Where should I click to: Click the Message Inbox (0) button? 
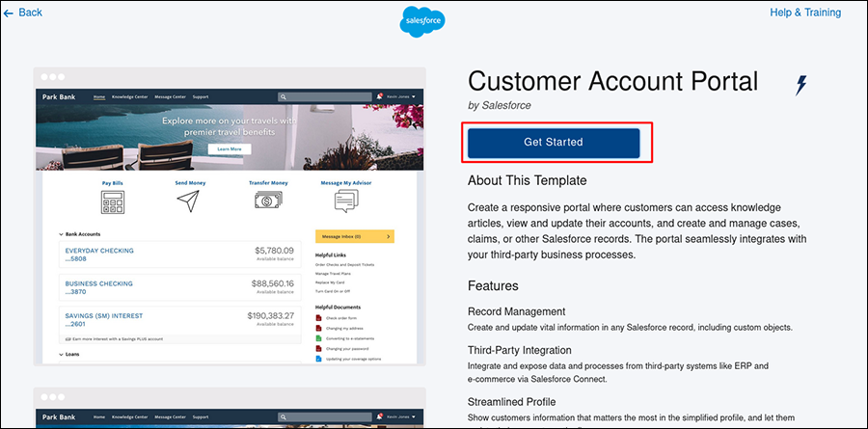pos(355,236)
